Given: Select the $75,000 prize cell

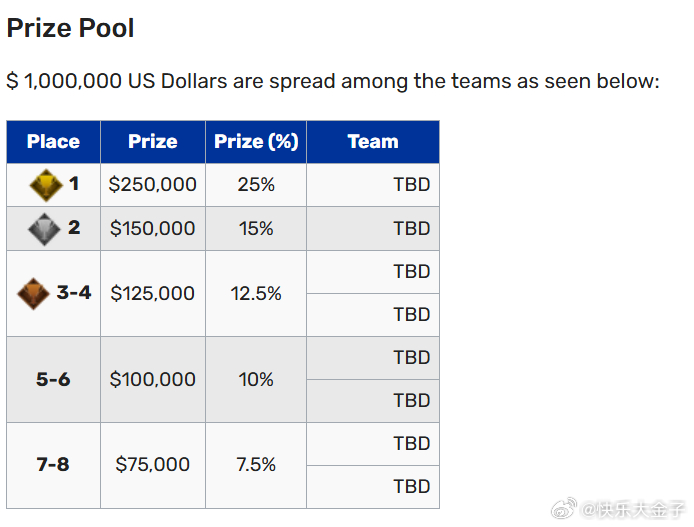Looking at the screenshot, I should point(153,465).
